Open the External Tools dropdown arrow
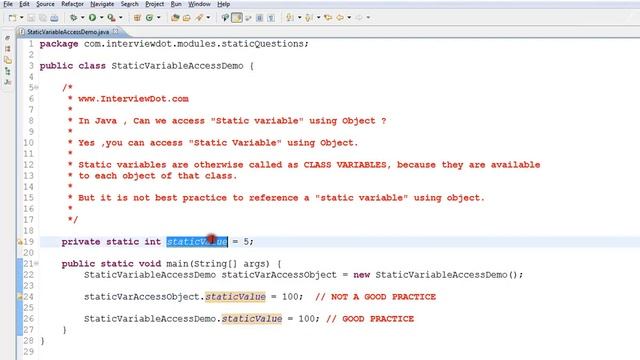Viewport: 640px width, 360px height. [x=120, y=18]
